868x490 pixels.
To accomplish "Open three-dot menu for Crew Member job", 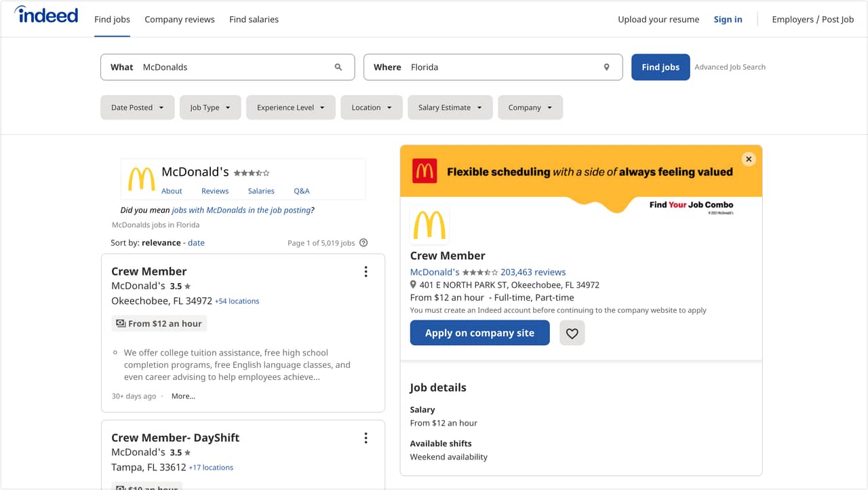I will coord(366,271).
